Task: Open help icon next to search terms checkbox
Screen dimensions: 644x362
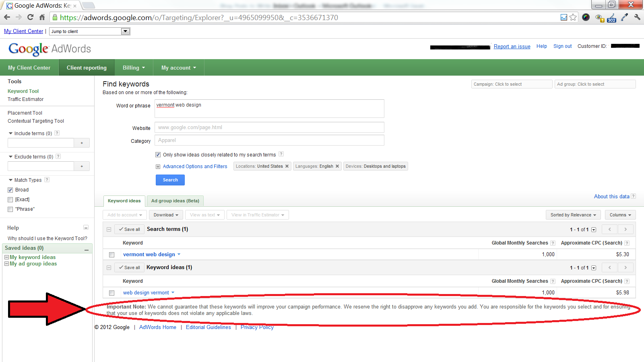Action: point(281,154)
